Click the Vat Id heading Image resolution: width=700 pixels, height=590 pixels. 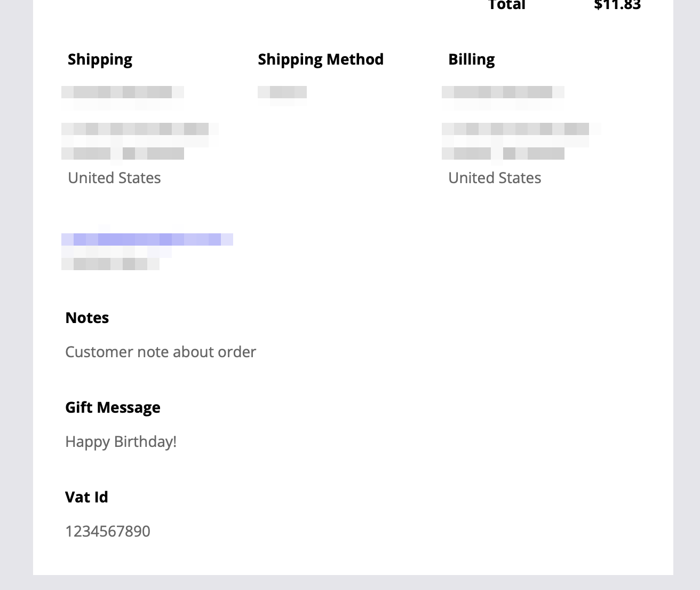(86, 497)
